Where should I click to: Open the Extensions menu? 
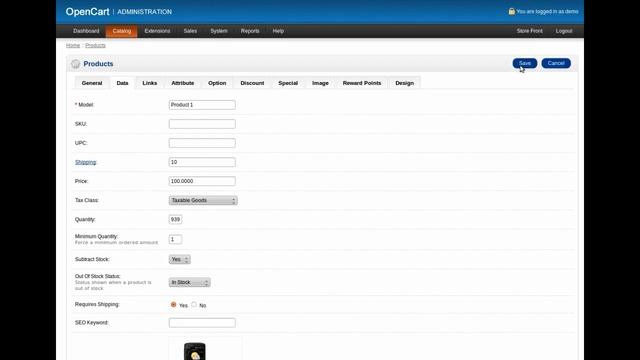(157, 31)
